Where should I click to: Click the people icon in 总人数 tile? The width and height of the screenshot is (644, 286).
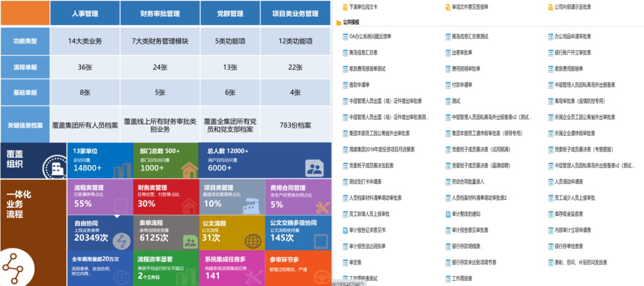click(x=313, y=167)
